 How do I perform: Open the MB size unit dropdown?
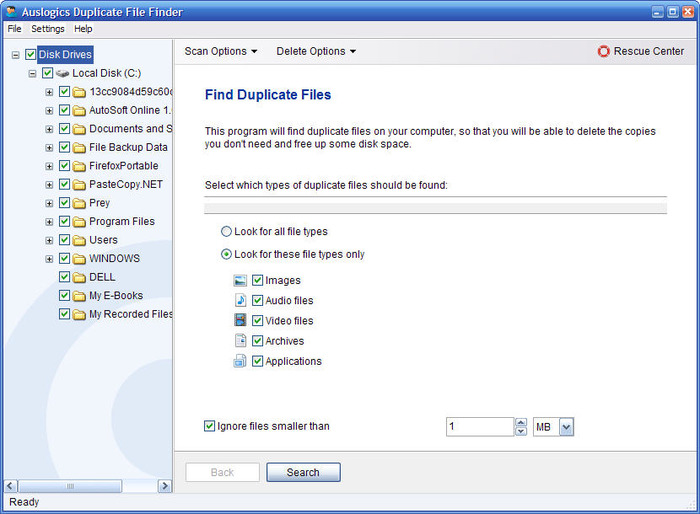pyautogui.click(x=566, y=427)
